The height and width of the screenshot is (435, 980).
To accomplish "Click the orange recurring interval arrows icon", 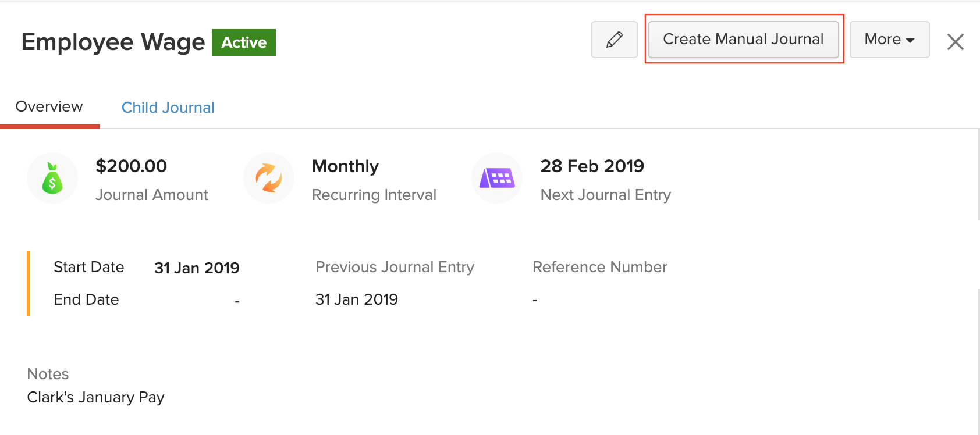I will [269, 178].
